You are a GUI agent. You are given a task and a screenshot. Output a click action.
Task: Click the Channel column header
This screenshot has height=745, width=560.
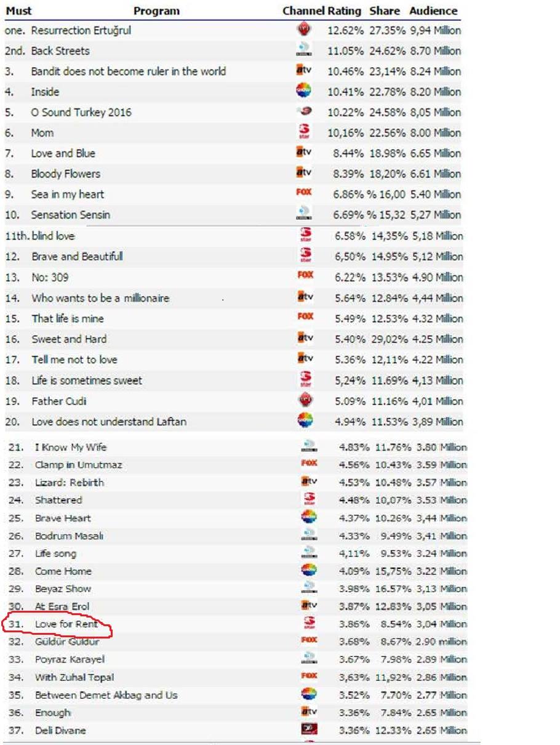click(x=303, y=11)
